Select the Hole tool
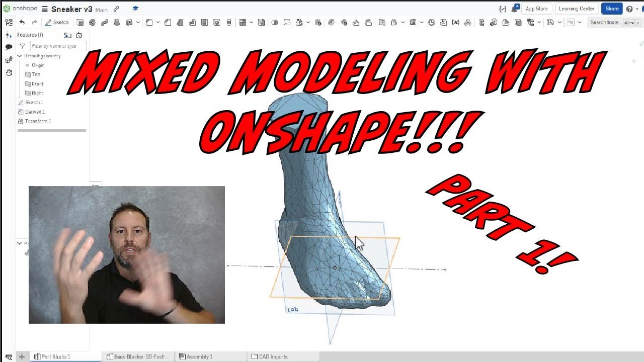This screenshot has width=644, height=362. [x=216, y=22]
